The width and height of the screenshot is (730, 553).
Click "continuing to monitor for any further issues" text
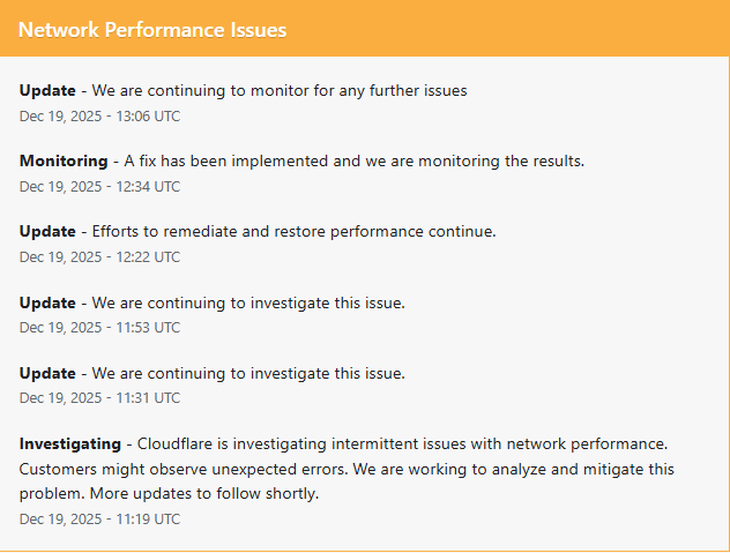[x=300, y=91]
